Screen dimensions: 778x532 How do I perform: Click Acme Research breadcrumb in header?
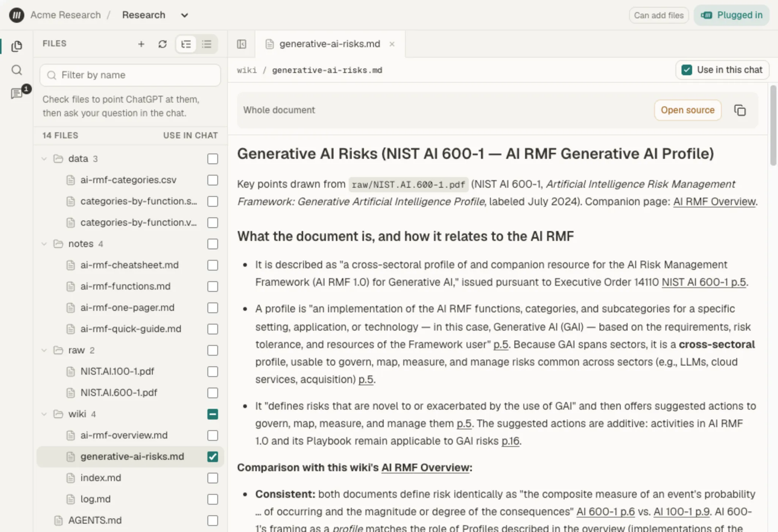[x=66, y=15]
